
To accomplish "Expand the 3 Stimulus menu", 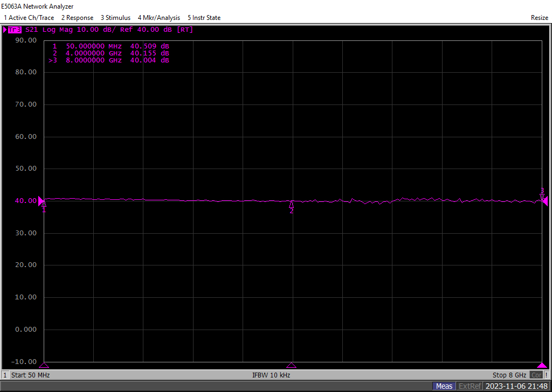I will [115, 18].
